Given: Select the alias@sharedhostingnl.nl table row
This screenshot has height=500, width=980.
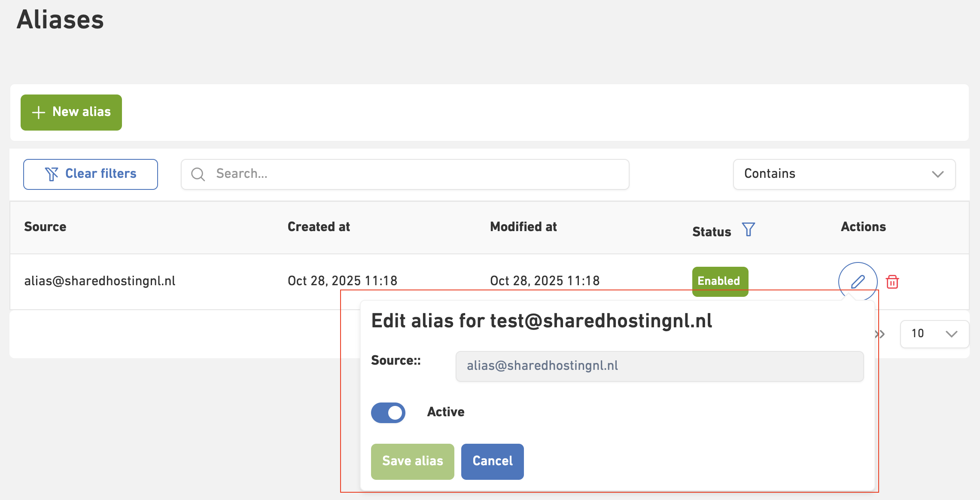Looking at the screenshot, I should coord(100,281).
